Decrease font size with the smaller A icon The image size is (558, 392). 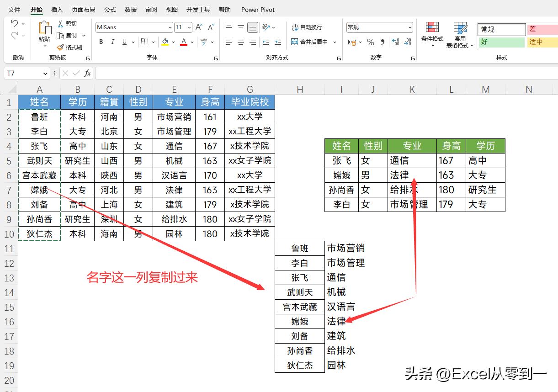[211, 27]
